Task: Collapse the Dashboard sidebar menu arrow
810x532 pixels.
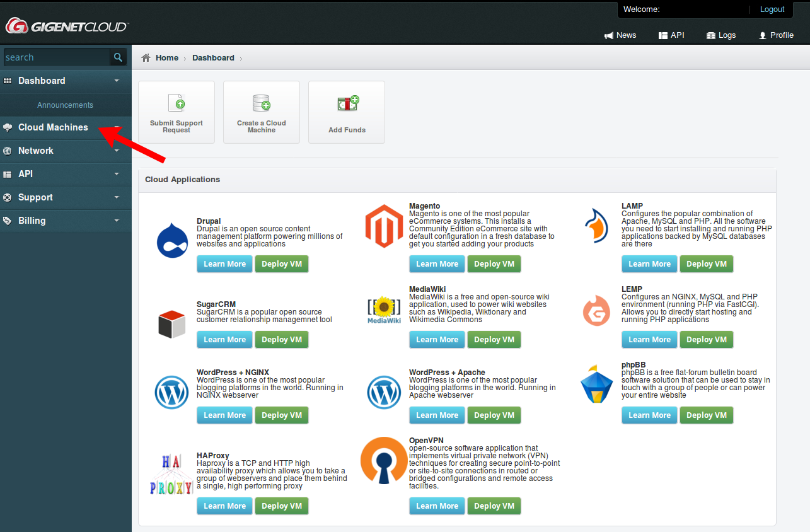Action: point(117,81)
